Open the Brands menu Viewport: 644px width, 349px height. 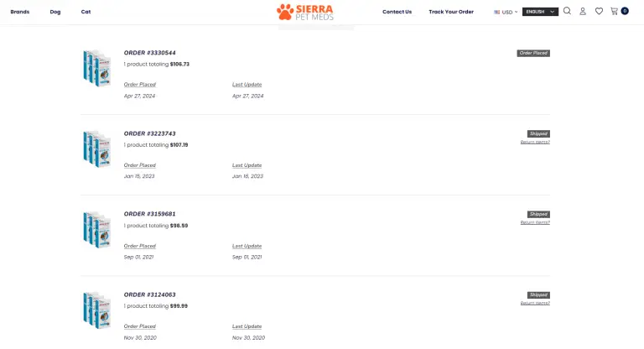(x=20, y=12)
